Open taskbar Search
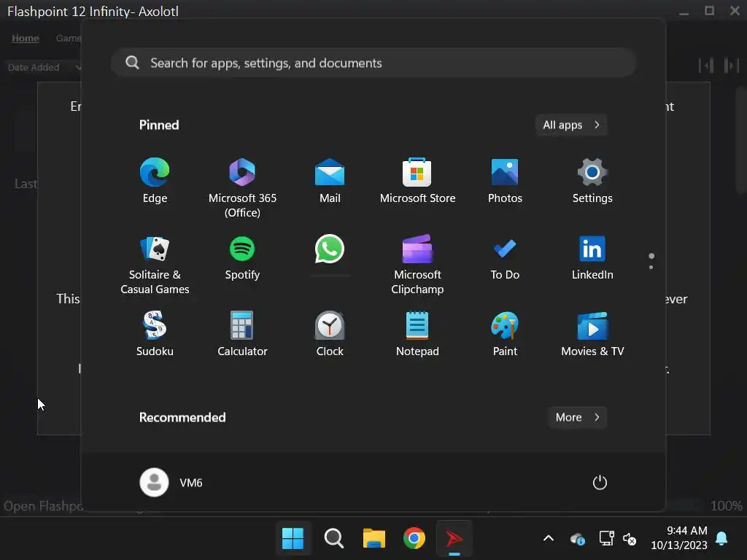This screenshot has height=560, width=747. click(x=333, y=539)
